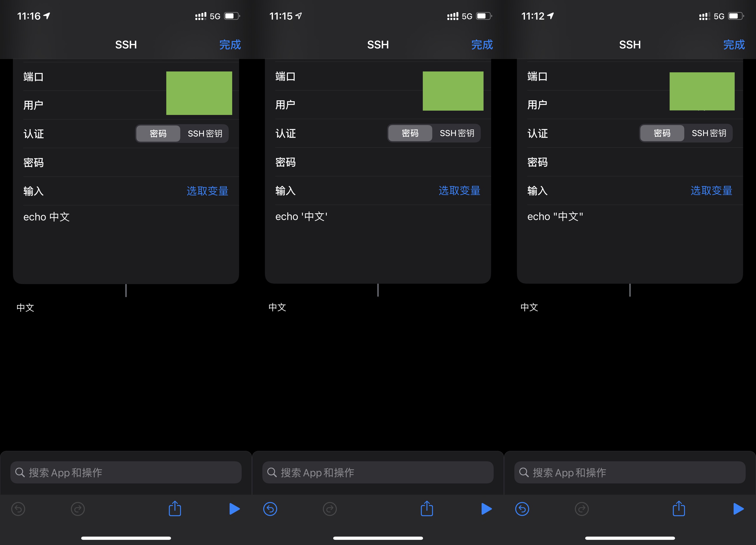Tap 选取变量 in the right screen
756x545 pixels.
[x=711, y=190]
